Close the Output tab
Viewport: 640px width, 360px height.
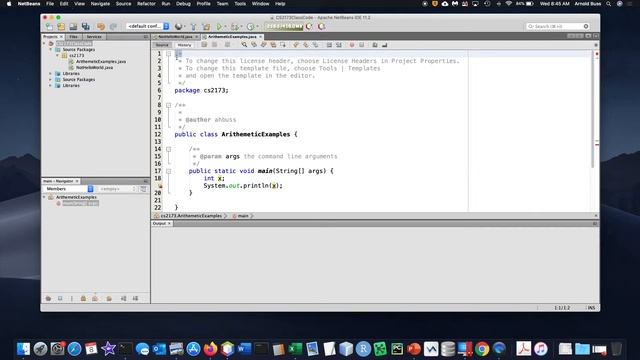(x=169, y=224)
